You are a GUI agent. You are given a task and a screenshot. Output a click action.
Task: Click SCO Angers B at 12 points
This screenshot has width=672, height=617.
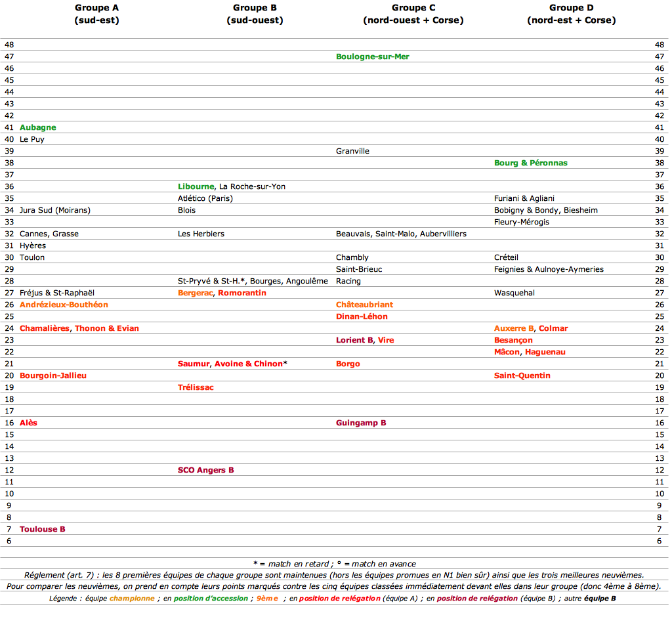pos(205,470)
